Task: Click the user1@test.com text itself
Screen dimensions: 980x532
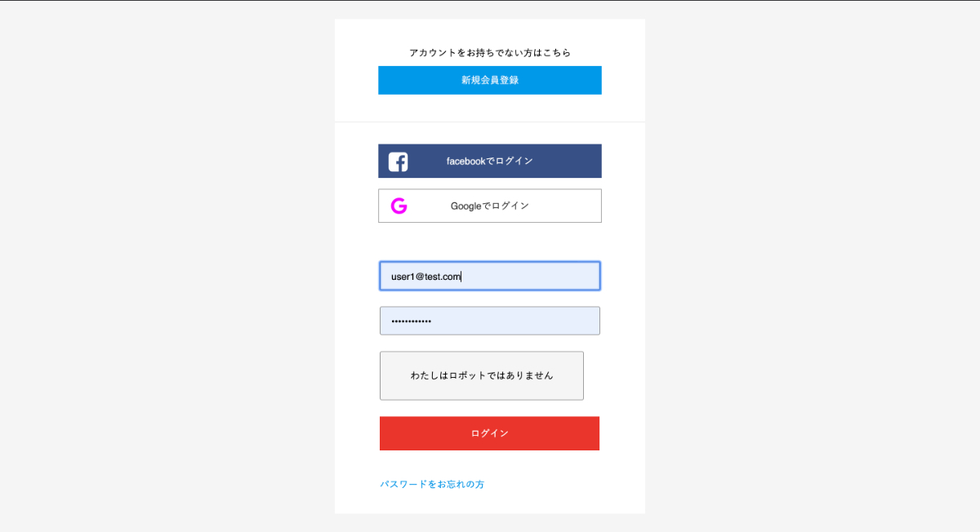Action: (426, 277)
